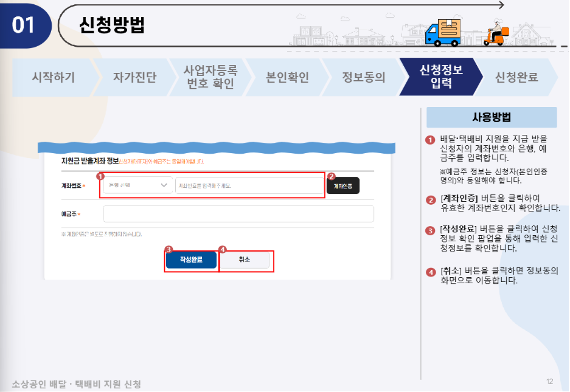The height and width of the screenshot is (392, 570).
Task: Click the 01 section number badge
Action: [26, 26]
